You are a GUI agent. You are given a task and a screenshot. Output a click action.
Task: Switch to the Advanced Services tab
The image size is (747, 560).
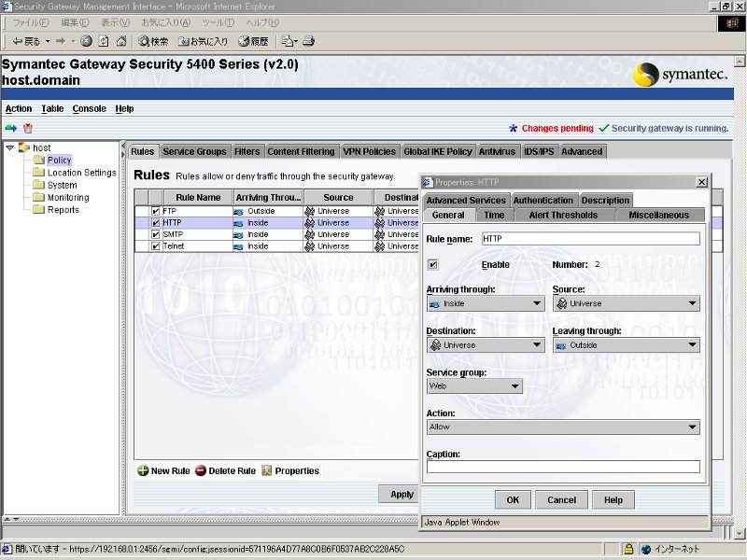coord(466,200)
